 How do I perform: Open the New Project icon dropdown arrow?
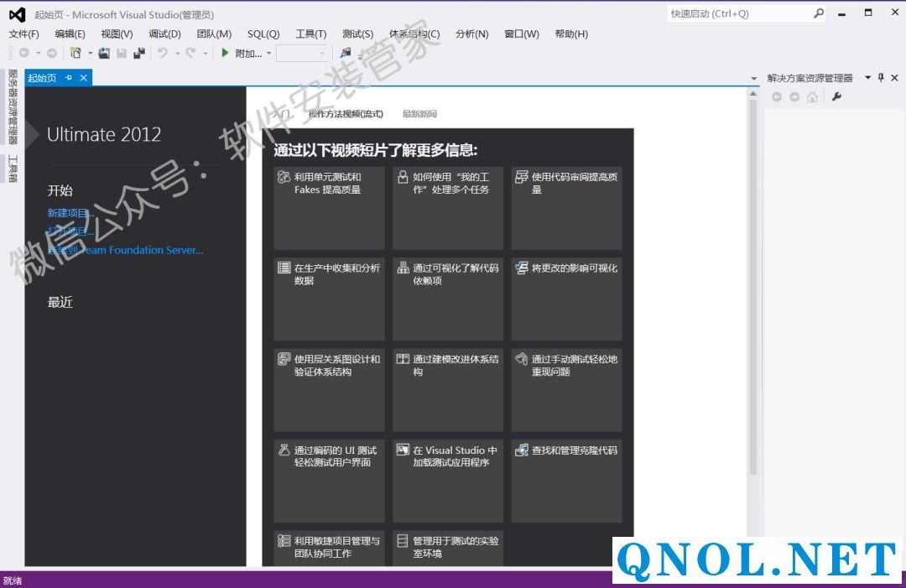(x=90, y=53)
